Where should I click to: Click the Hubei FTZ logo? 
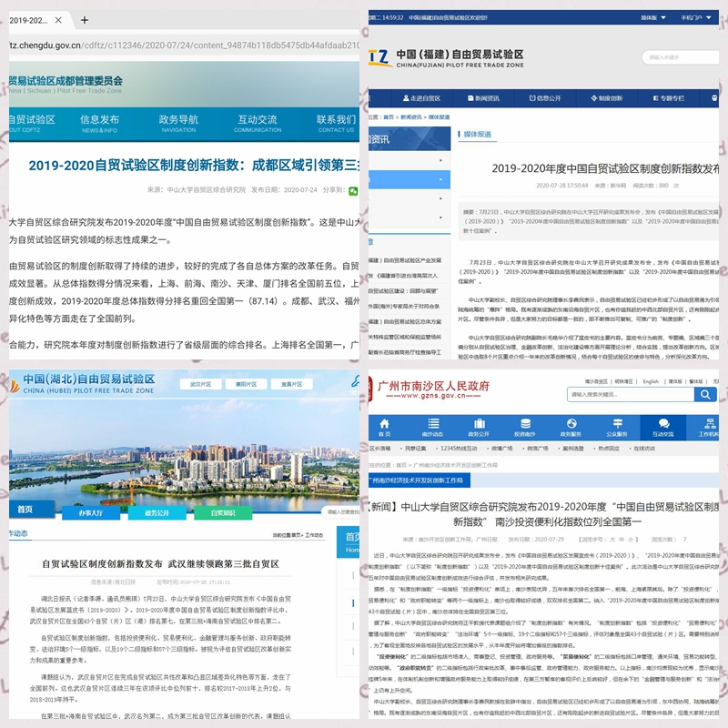[83, 383]
